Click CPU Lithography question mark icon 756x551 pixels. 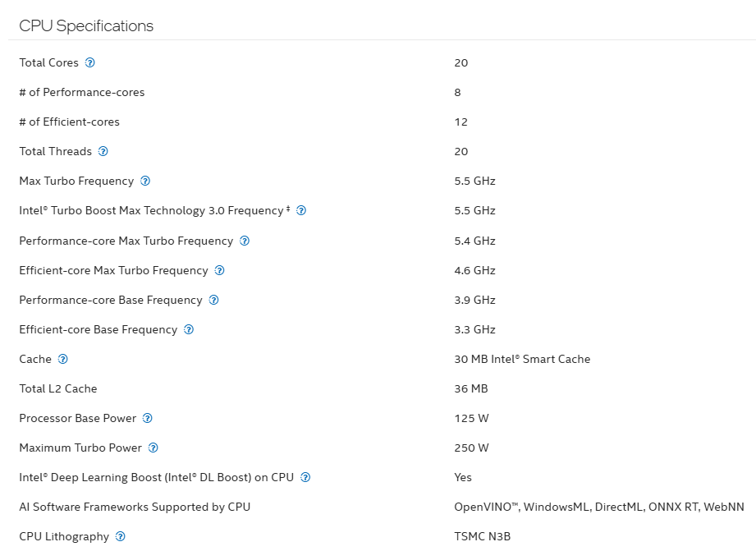[x=121, y=536]
